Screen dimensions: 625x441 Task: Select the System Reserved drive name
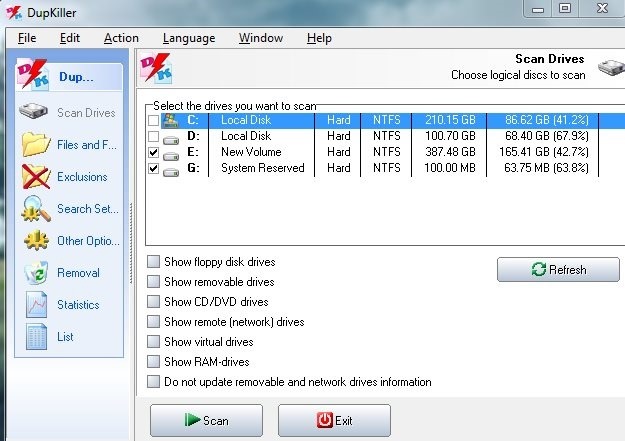[263, 168]
